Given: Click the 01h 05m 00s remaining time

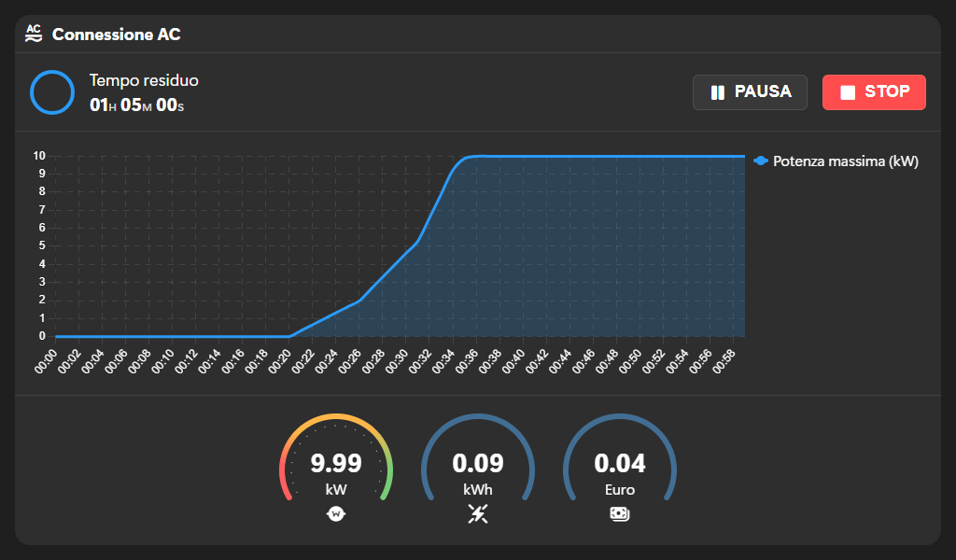Looking at the screenshot, I should point(136,105).
